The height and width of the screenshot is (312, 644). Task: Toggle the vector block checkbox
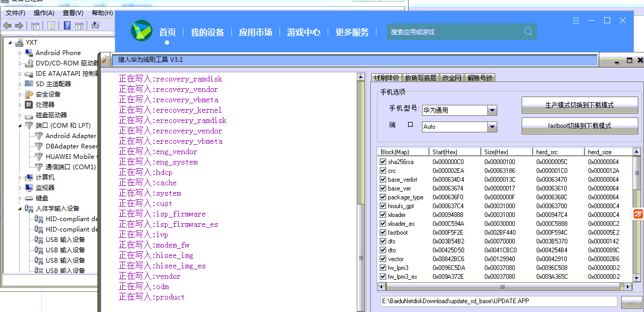coord(383,259)
